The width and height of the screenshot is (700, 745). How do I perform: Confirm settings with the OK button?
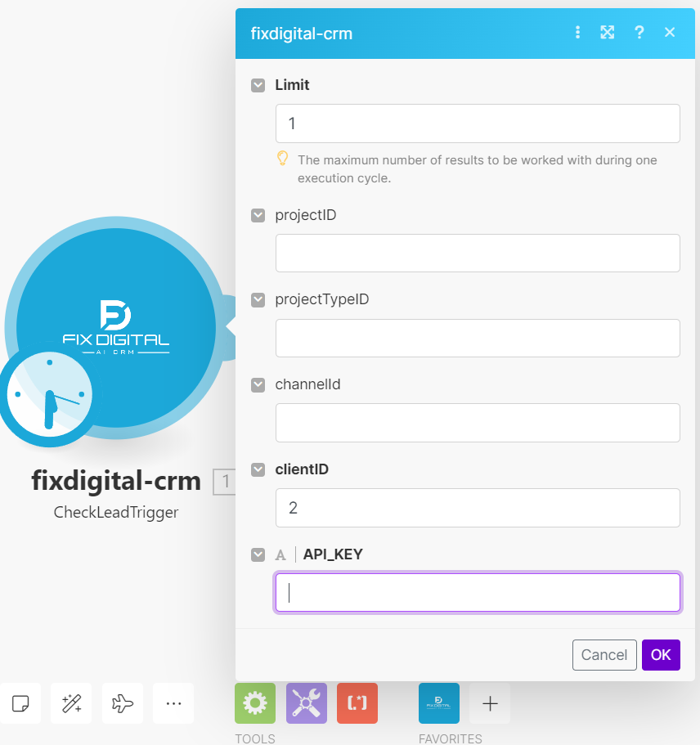(661, 655)
